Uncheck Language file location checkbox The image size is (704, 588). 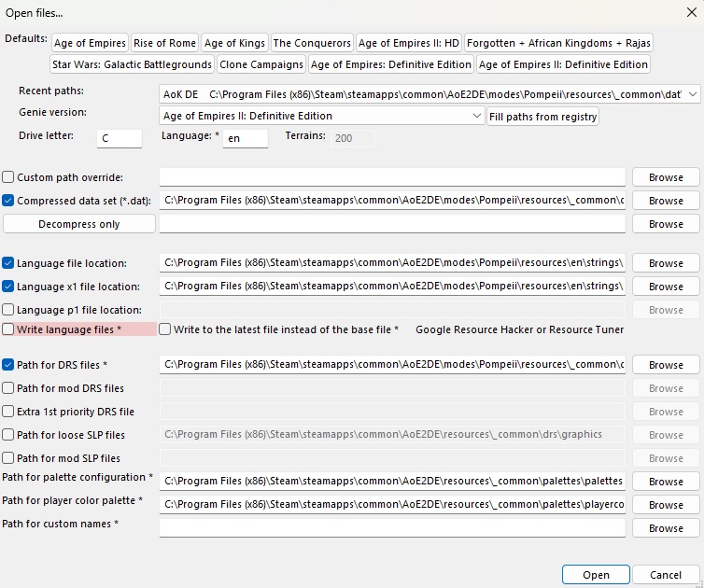coord(7,263)
